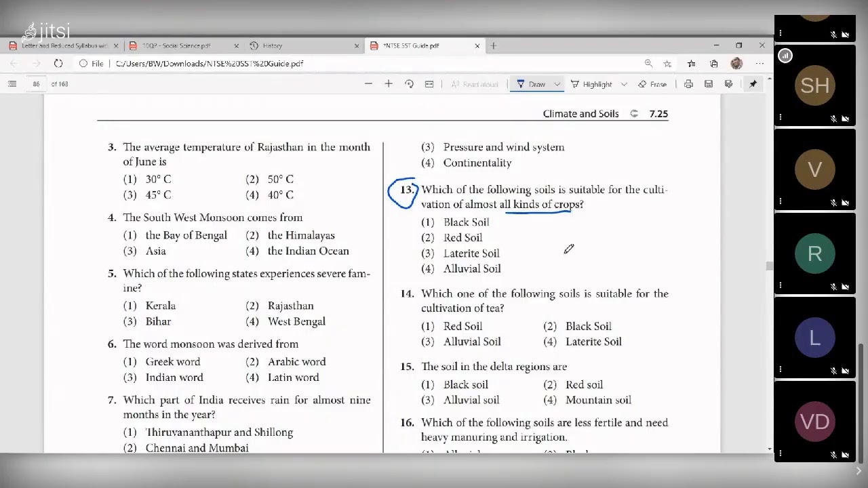This screenshot has width=868, height=488.
Task: Open more options for participant V
Action: click(x=781, y=201)
